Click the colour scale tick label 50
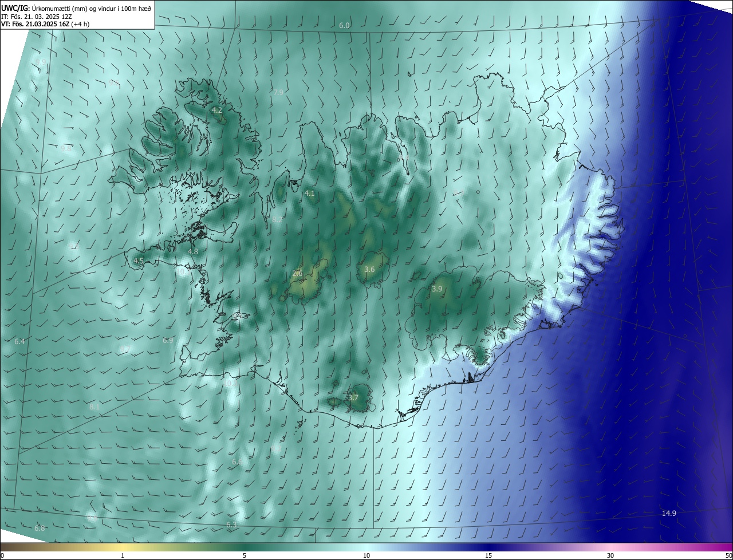Image resolution: width=733 pixels, height=560 pixels. [728, 555]
